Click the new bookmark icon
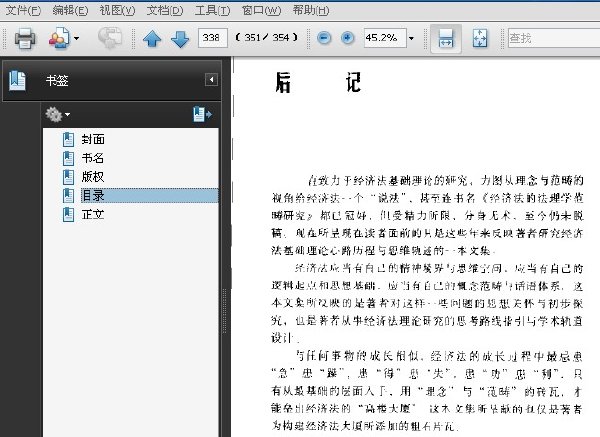This screenshot has height=437, width=600. [x=202, y=114]
